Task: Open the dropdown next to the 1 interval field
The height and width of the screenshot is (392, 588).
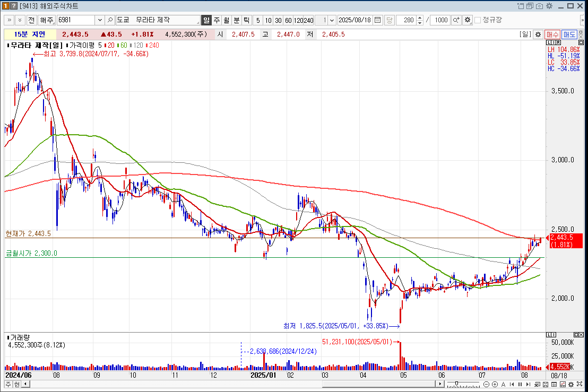Action: (x=332, y=20)
